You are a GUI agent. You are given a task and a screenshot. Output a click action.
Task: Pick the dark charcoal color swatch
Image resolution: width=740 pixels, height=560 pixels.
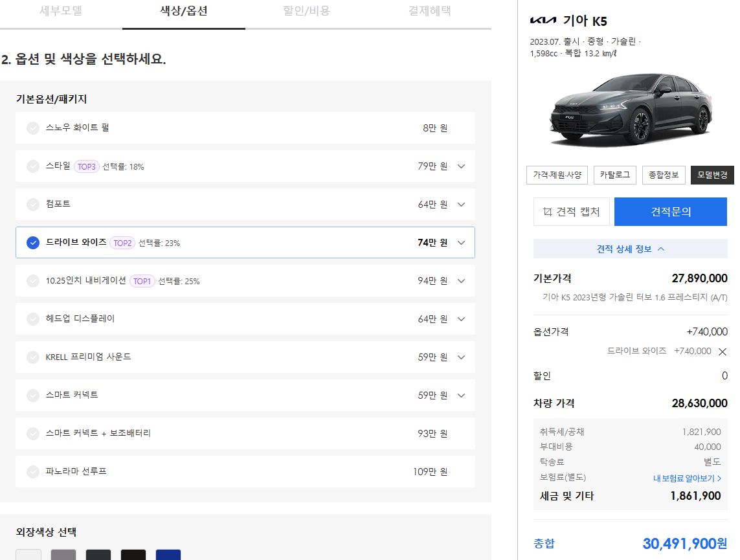tap(98, 555)
